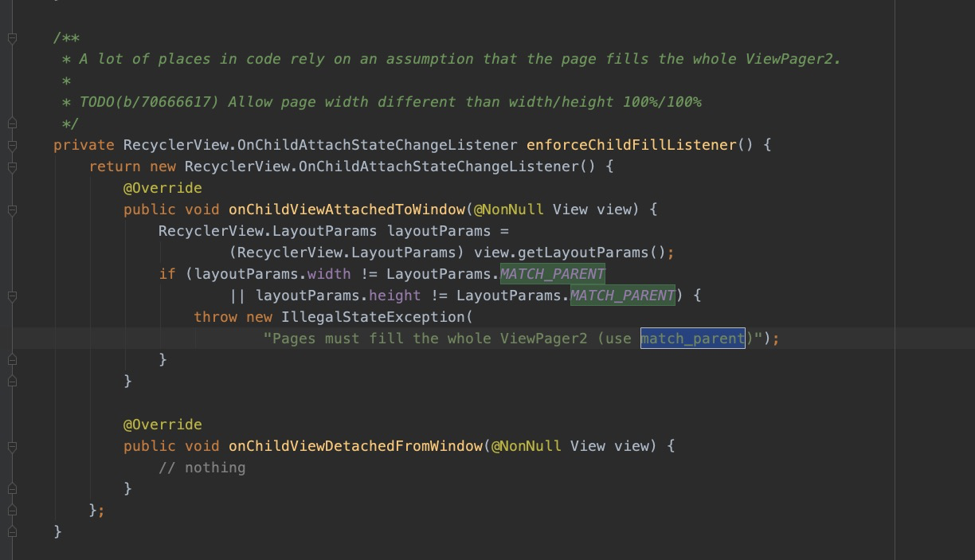975x560 pixels.
Task: Collapse the if statement block in gutter
Action: [11, 296]
